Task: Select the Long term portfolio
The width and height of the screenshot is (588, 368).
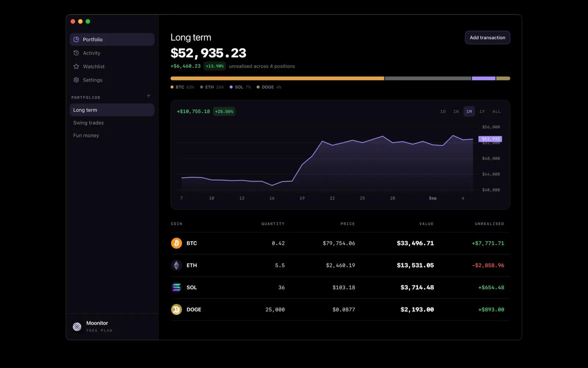Action: click(x=112, y=110)
